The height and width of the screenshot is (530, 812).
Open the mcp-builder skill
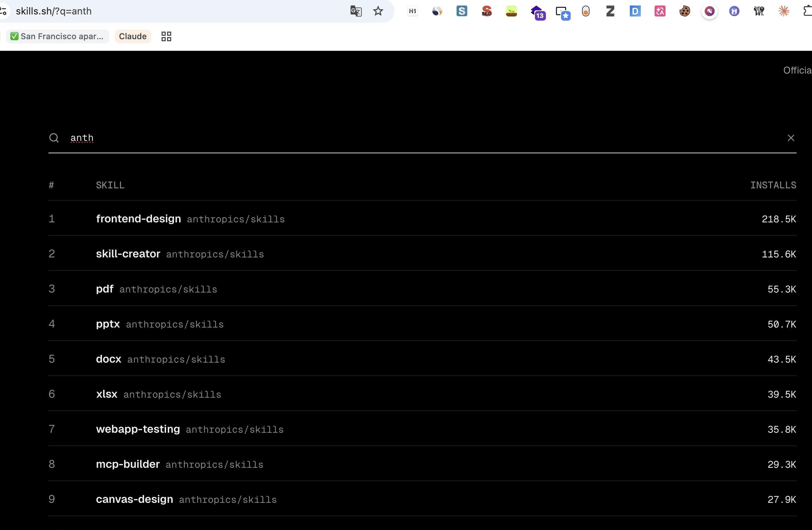pyautogui.click(x=128, y=464)
